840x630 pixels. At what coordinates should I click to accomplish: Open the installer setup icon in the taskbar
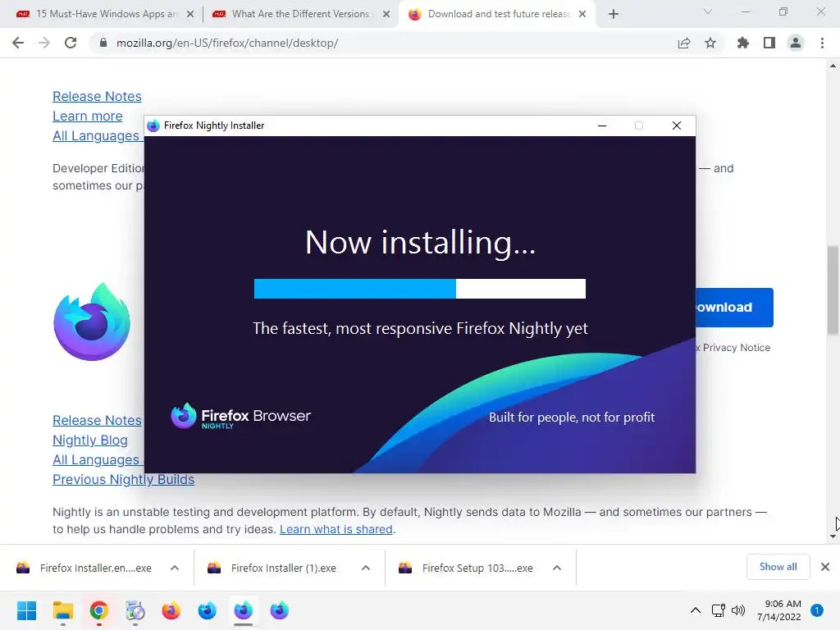pos(135,610)
